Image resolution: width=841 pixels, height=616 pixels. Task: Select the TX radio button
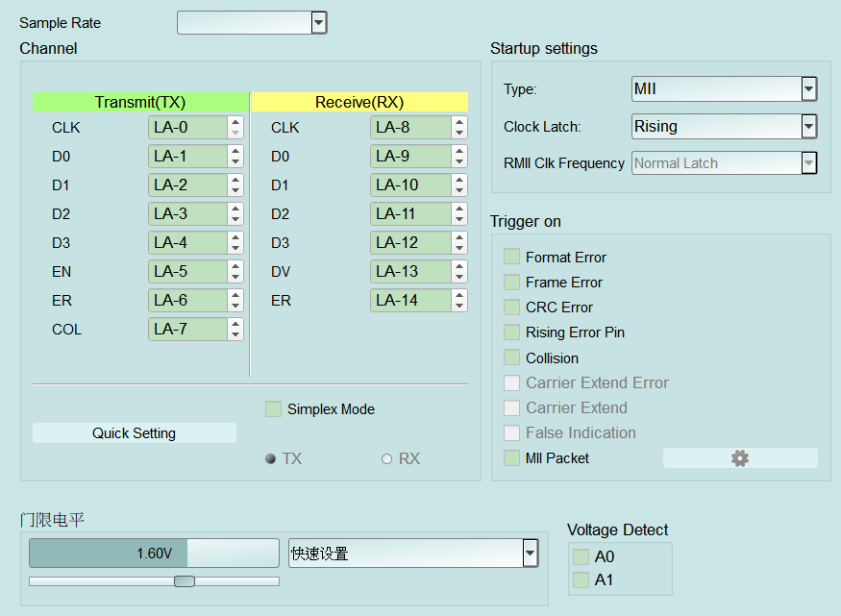pos(271,459)
